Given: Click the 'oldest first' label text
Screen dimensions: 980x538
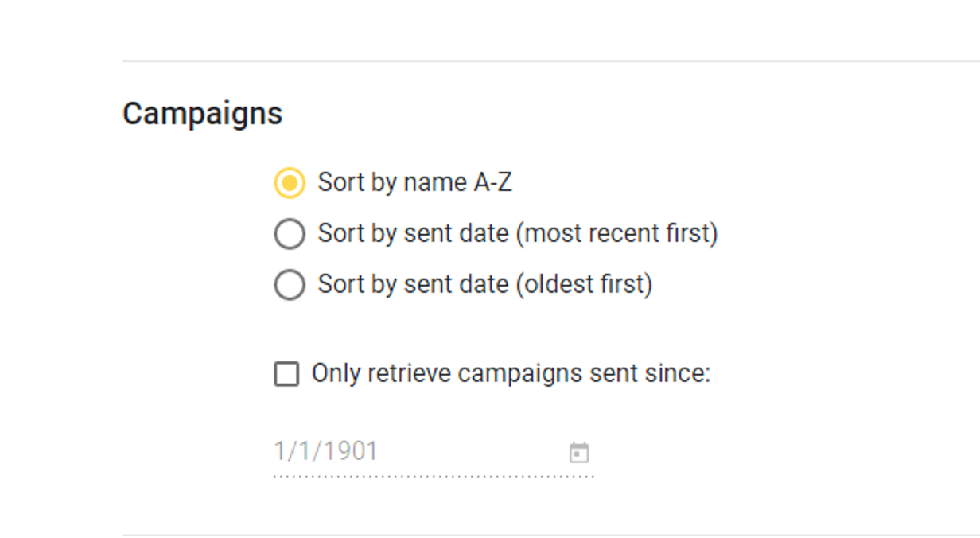Looking at the screenshot, I should click(x=584, y=284).
